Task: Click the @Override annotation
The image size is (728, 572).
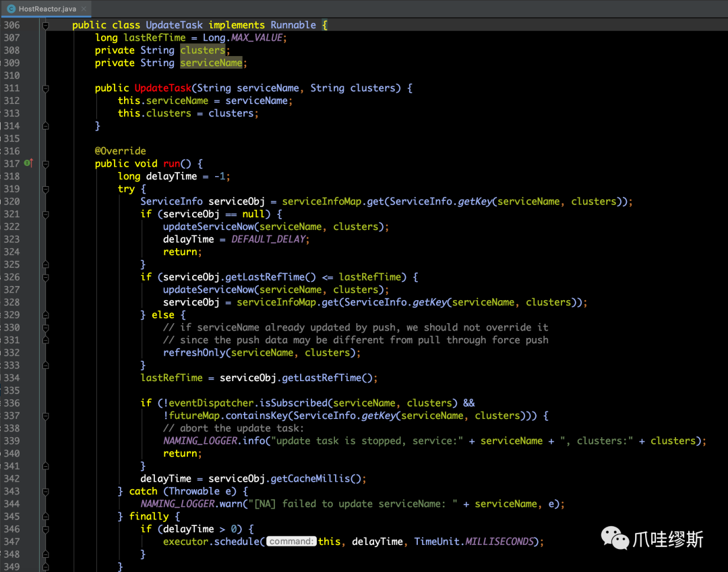Action: [x=120, y=150]
